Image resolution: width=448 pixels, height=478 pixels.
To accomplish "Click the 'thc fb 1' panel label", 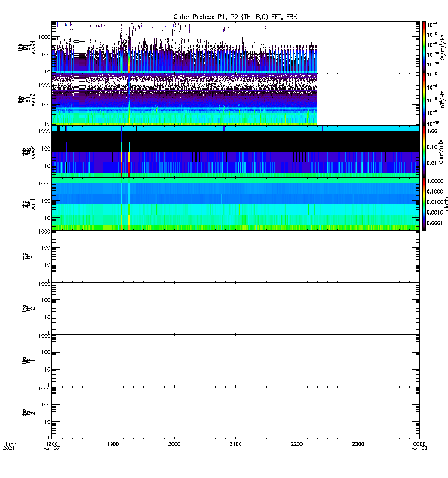I will 29,361.
